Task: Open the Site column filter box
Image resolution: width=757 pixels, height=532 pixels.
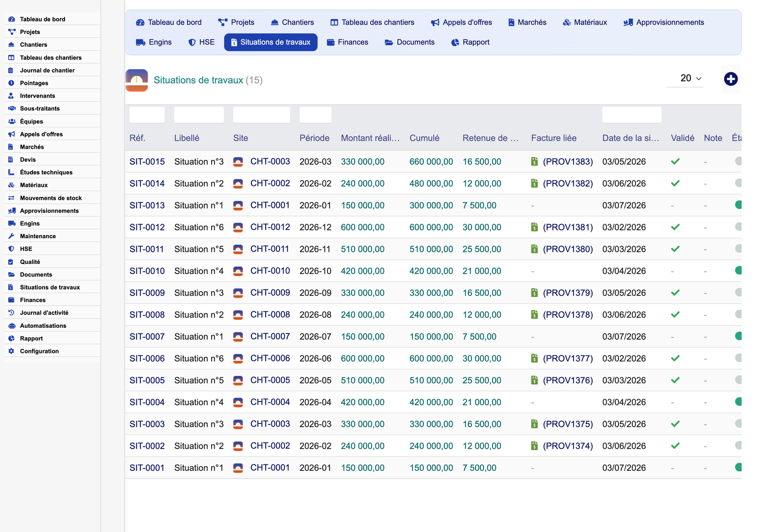Action: coord(261,115)
